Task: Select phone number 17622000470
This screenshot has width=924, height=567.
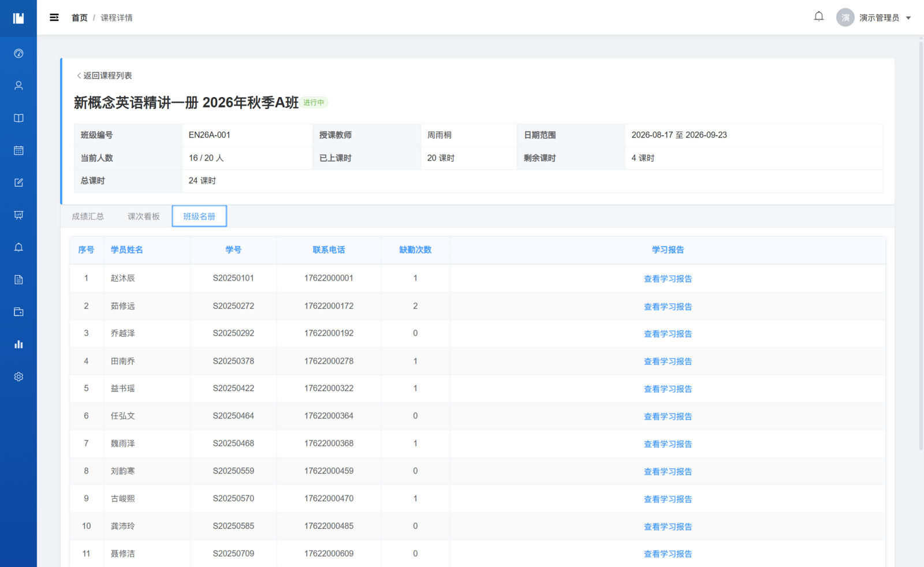Action: (x=329, y=498)
